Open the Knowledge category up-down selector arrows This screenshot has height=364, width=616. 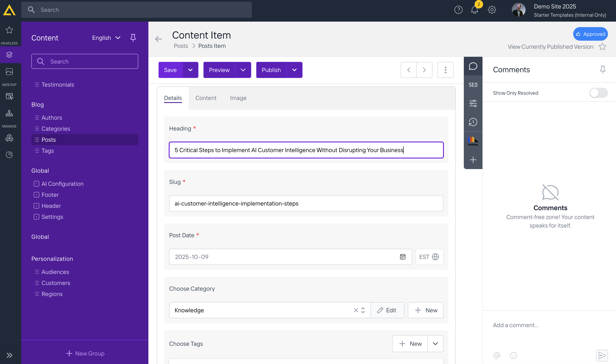click(363, 310)
